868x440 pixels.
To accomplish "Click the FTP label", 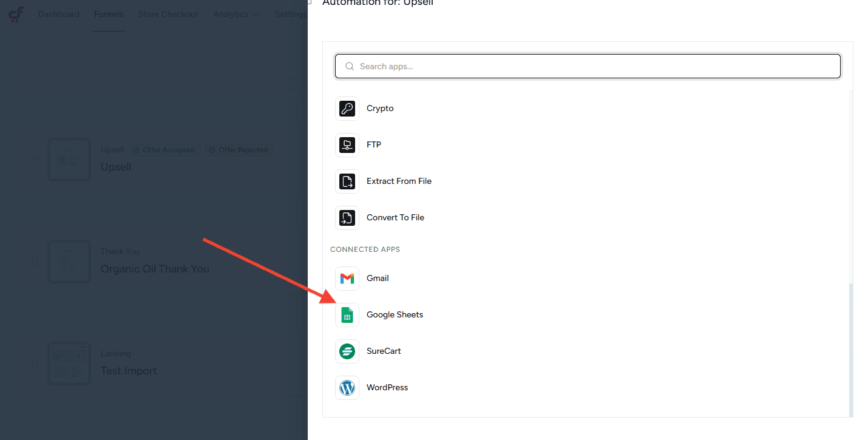I will (x=374, y=145).
